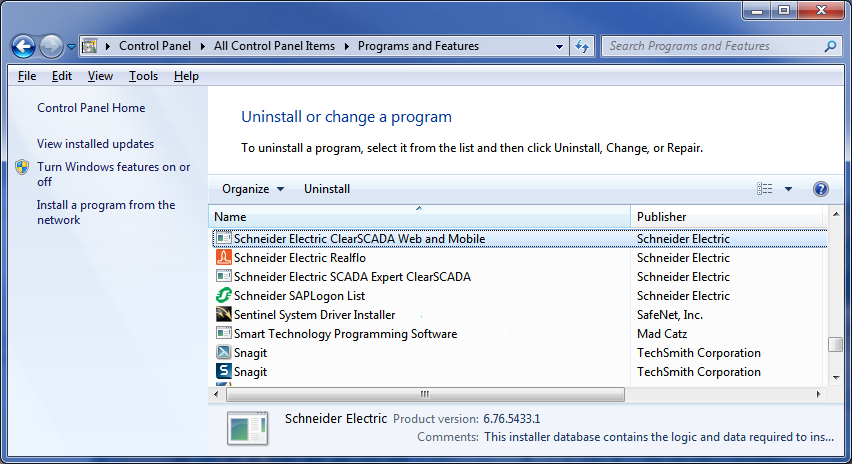This screenshot has height=464, width=852.
Task: Click the Schneider Electric Realflo program icon
Action: point(223,258)
